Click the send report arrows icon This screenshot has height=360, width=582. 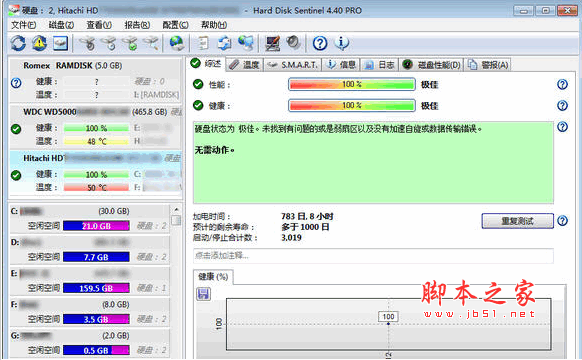click(224, 43)
